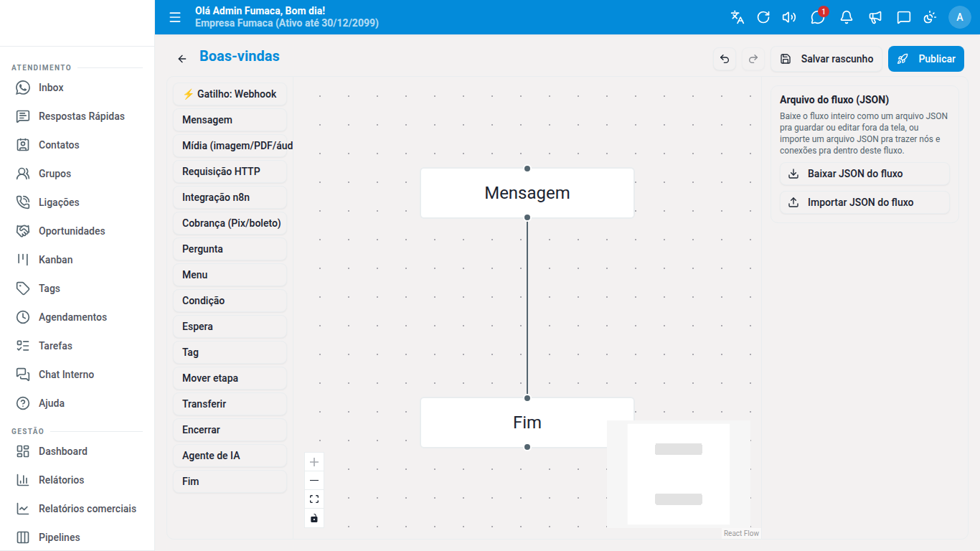
Task: Open Inbox in the sidebar
Action: click(x=77, y=88)
